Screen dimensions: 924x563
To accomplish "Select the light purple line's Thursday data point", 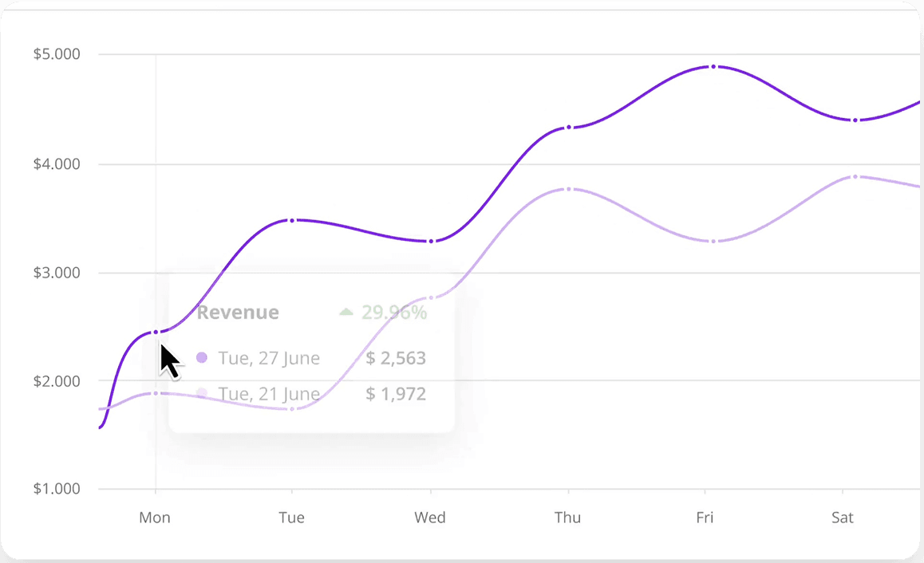I will tap(568, 189).
